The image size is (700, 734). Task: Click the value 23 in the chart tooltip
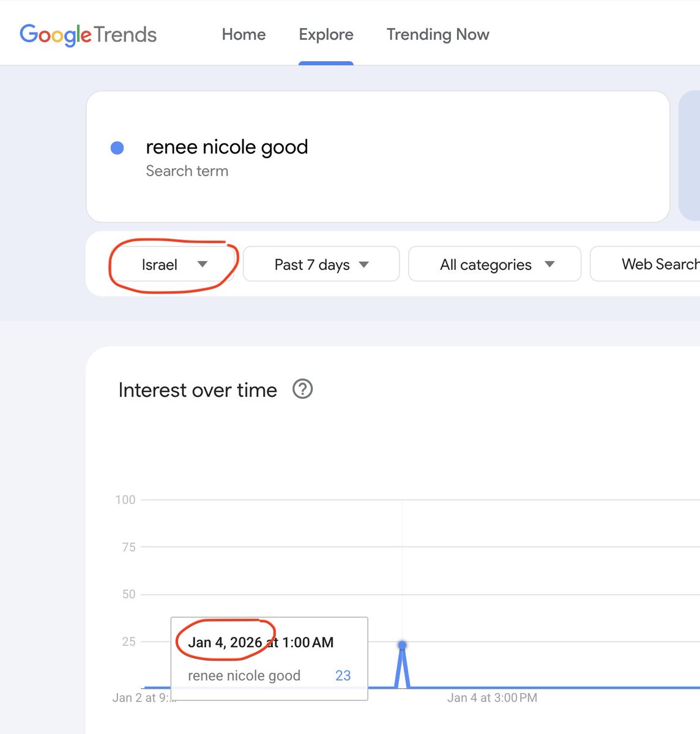(x=343, y=675)
